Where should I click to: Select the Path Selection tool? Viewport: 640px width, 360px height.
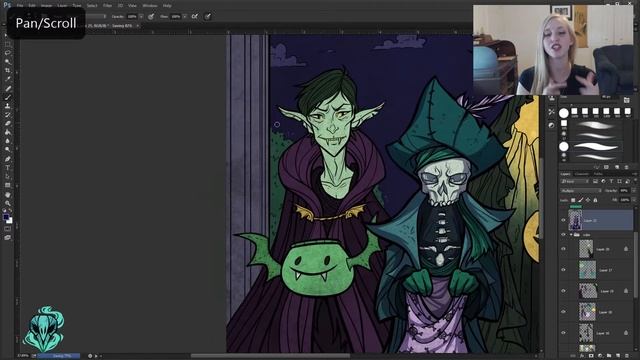tap(7, 176)
